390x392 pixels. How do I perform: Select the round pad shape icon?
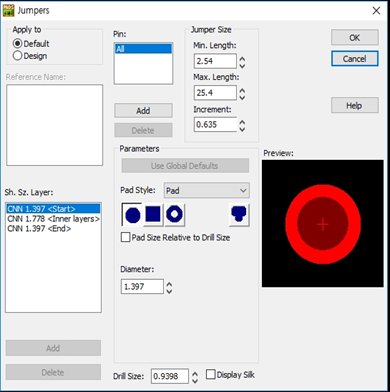pyautogui.click(x=133, y=215)
